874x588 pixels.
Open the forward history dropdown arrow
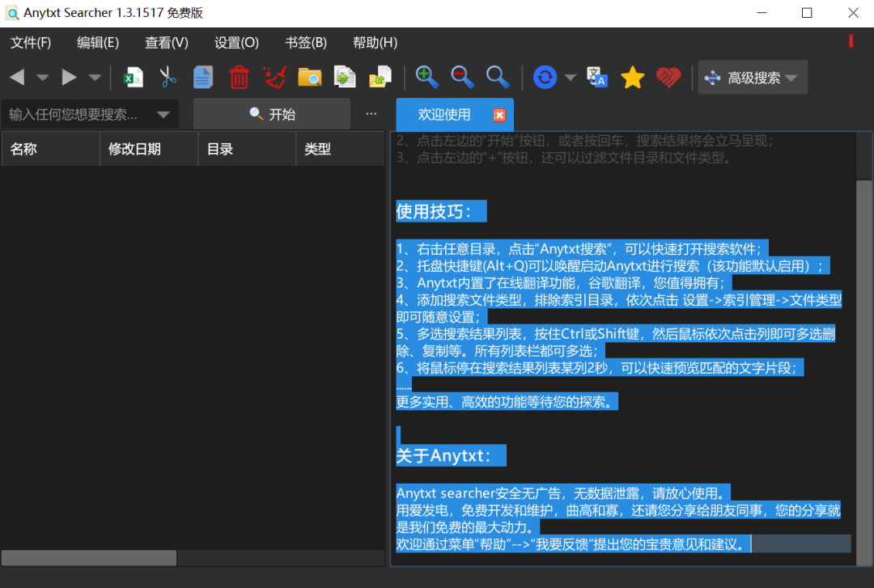pyautogui.click(x=95, y=78)
